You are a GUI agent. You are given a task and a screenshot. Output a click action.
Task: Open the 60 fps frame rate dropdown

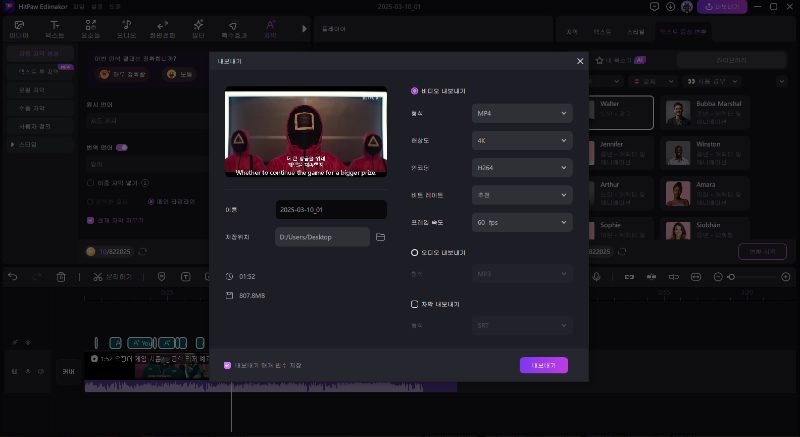tap(521, 221)
